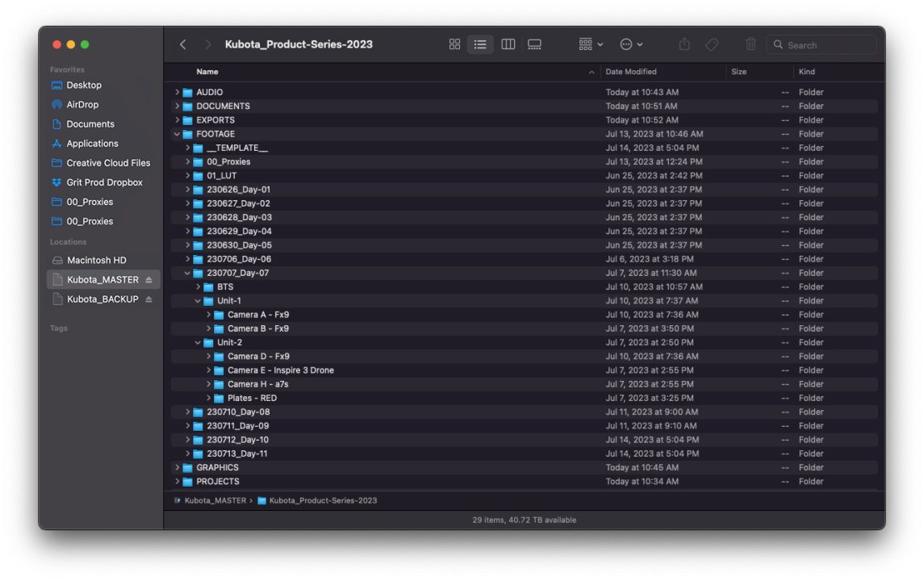
Task: Select the Camera H - a7s folder
Action: click(x=525, y=384)
